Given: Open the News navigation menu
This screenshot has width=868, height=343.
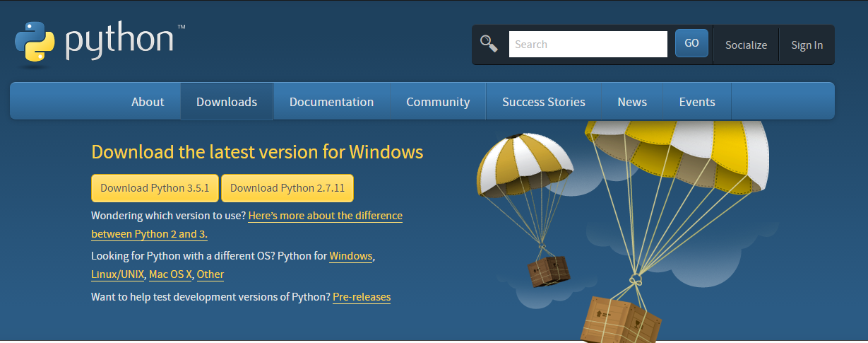Looking at the screenshot, I should 632,102.
